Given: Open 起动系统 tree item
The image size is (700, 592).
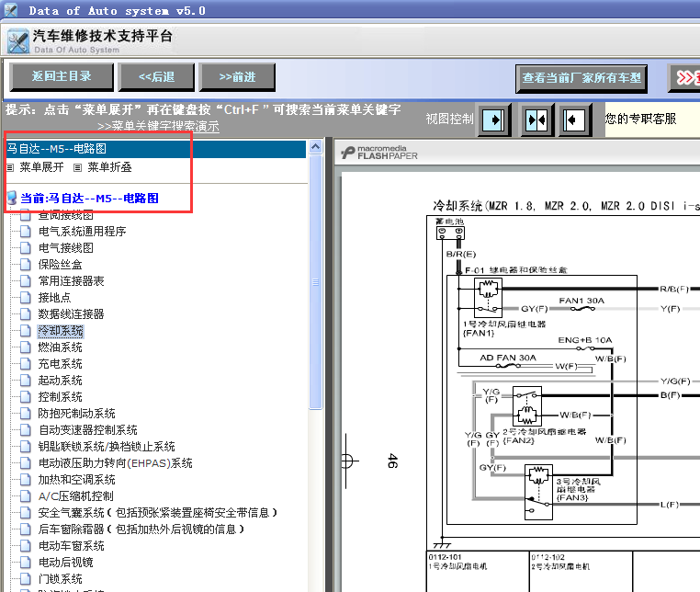Looking at the screenshot, I should tap(60, 381).
